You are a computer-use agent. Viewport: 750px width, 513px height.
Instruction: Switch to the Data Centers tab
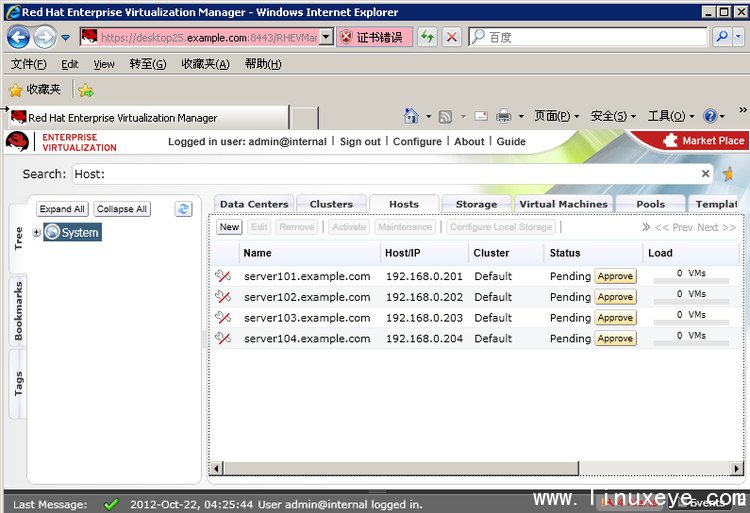click(254, 204)
